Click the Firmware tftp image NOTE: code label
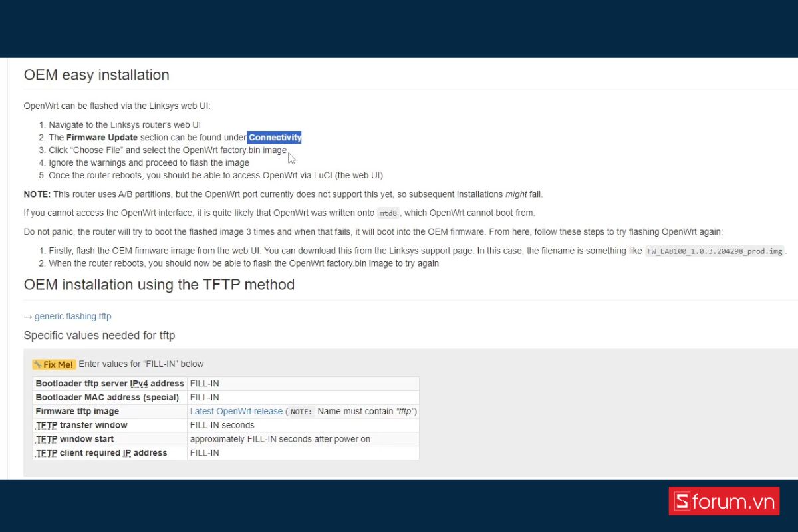This screenshot has height=532, width=798. [x=301, y=412]
